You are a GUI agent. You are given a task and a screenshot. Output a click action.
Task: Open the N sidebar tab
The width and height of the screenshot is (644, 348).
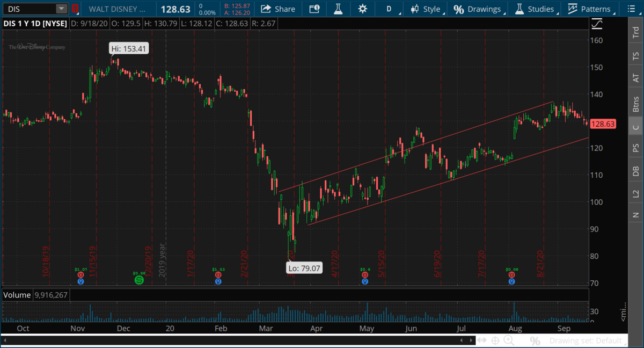pyautogui.click(x=636, y=215)
